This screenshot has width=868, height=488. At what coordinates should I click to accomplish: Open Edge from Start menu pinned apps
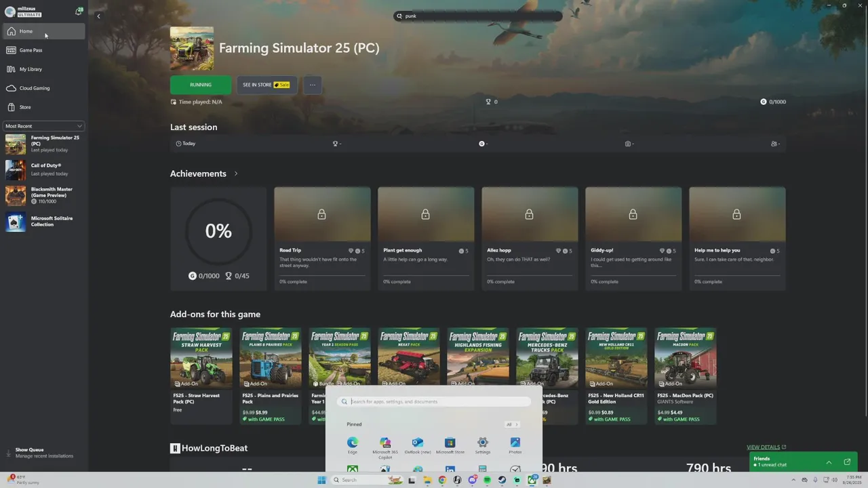pos(353,445)
